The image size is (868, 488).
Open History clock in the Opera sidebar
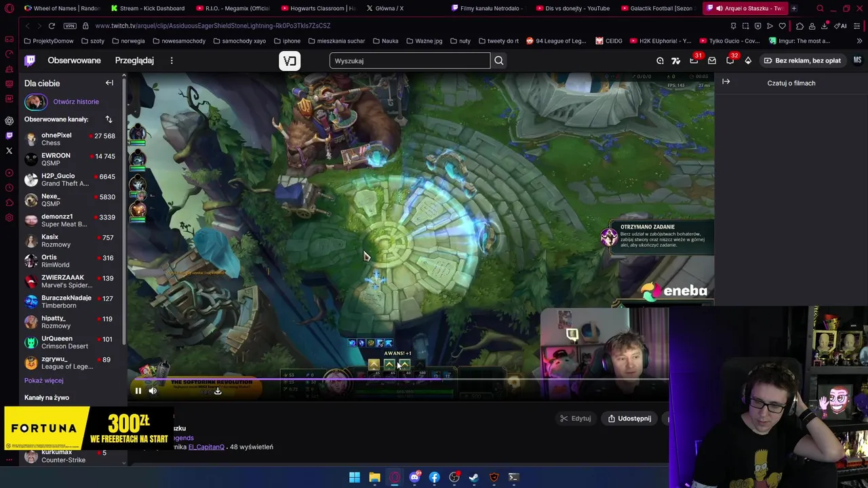tap(9, 188)
